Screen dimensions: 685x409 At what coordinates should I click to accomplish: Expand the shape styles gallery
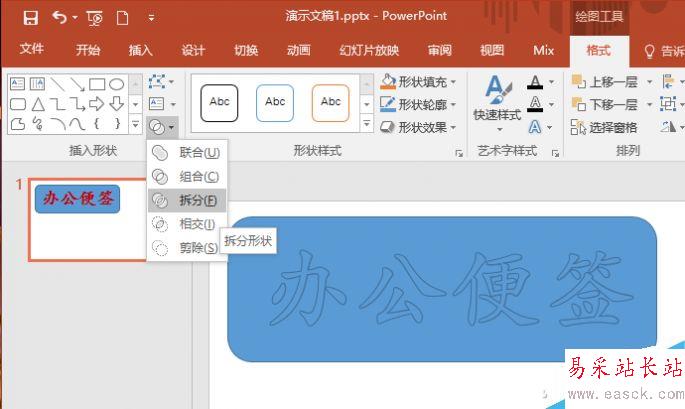[367, 125]
